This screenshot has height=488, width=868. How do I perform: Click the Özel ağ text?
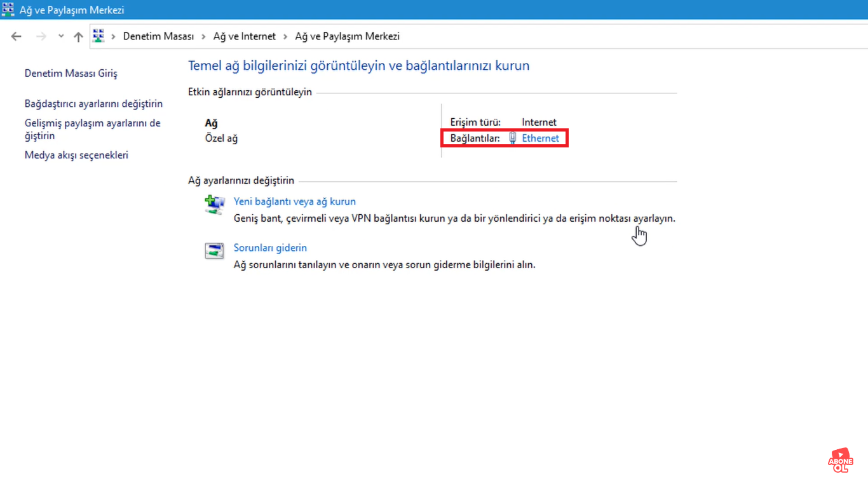click(221, 138)
